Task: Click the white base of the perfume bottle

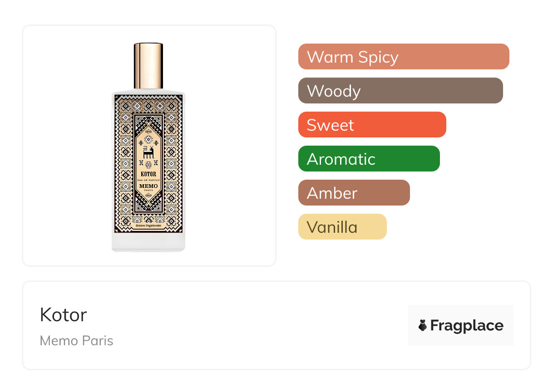Action: click(148, 242)
